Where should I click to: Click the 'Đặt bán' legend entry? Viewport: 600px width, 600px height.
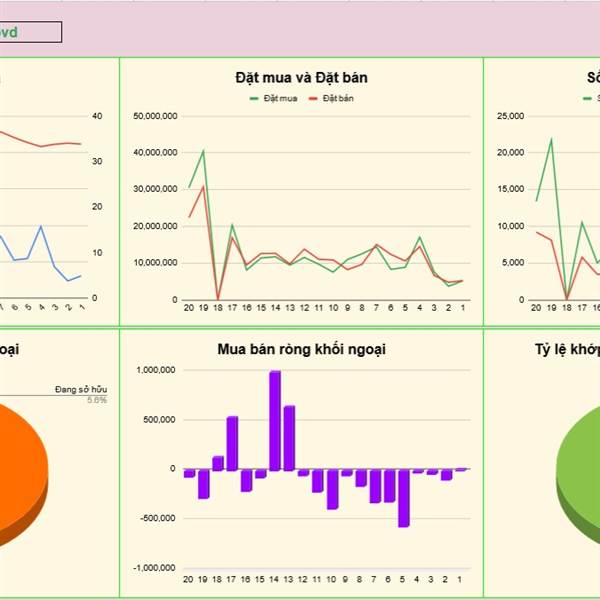(338, 98)
